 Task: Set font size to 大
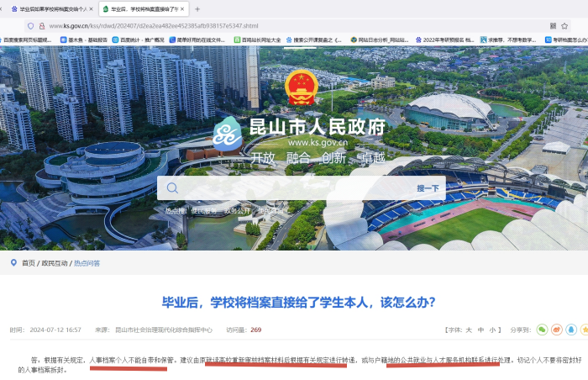tap(469, 330)
